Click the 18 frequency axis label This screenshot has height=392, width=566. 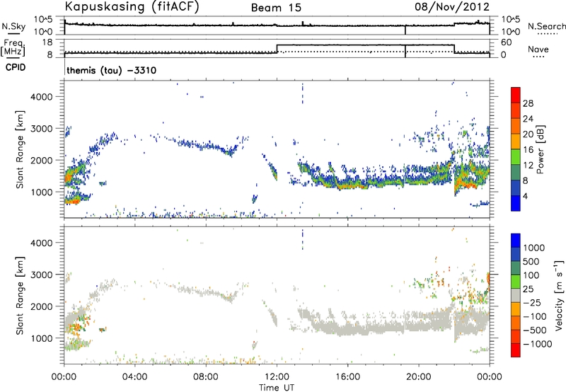pos(47,42)
